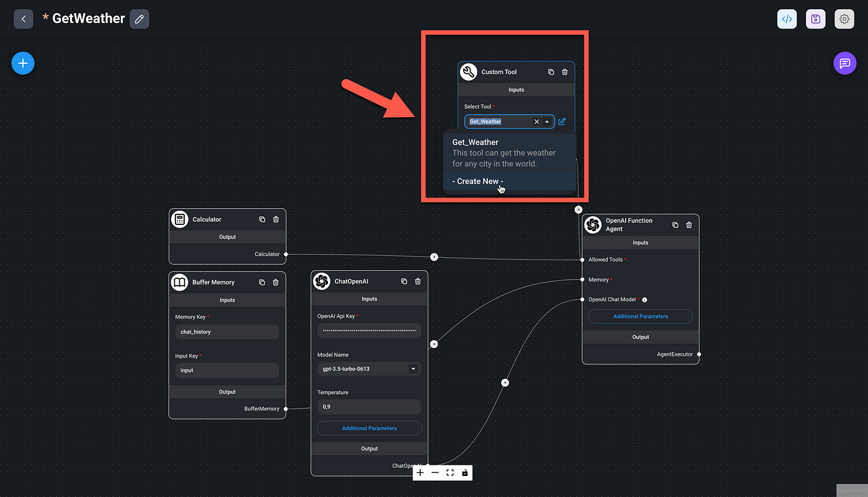
Task: Duplicate the ChatOpenAI node
Action: [404, 281]
